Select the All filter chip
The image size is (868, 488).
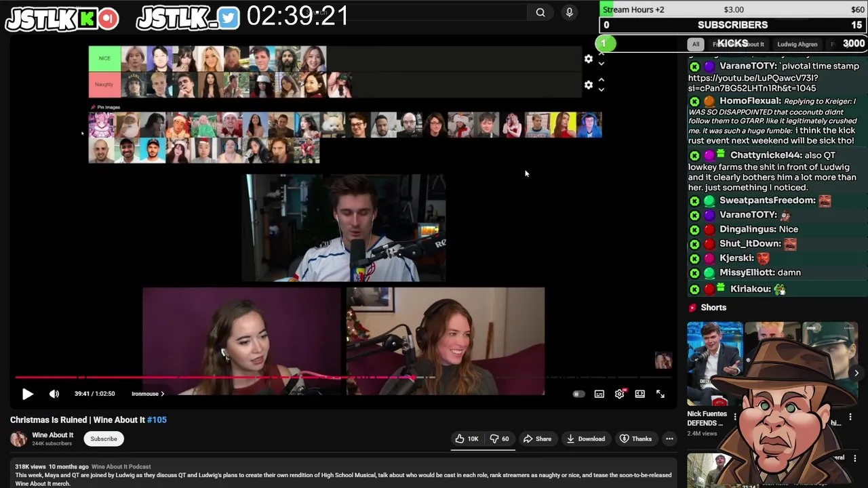pos(695,44)
